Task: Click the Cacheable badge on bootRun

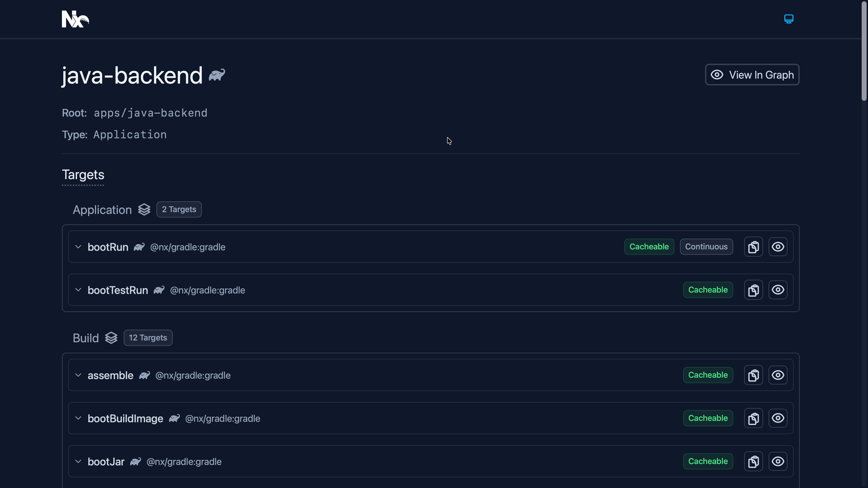Action: tap(649, 247)
